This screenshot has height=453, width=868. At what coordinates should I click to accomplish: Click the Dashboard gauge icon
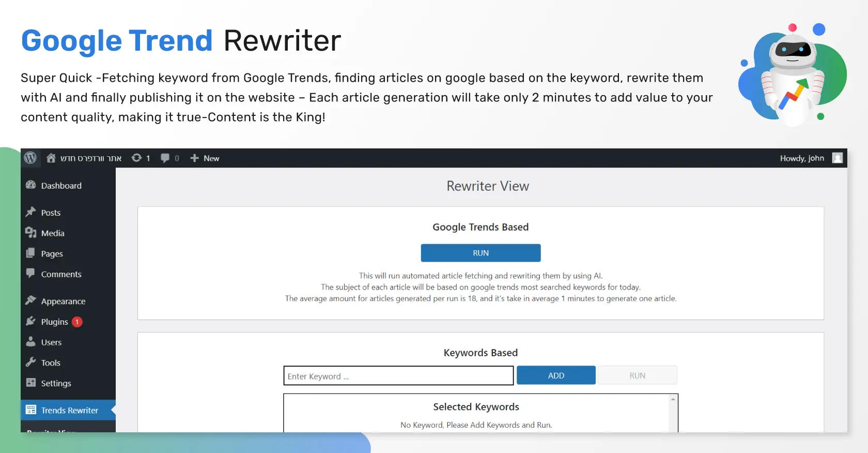[31, 185]
